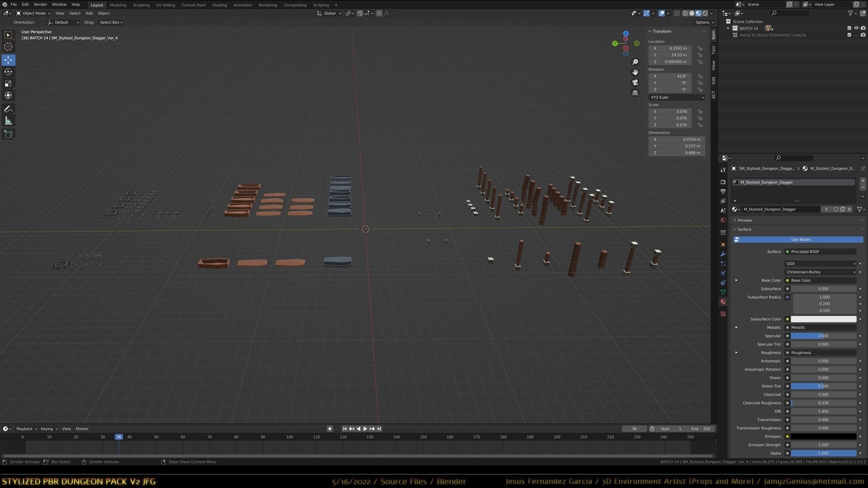
Task: Open the Render menu
Action: (x=40, y=5)
